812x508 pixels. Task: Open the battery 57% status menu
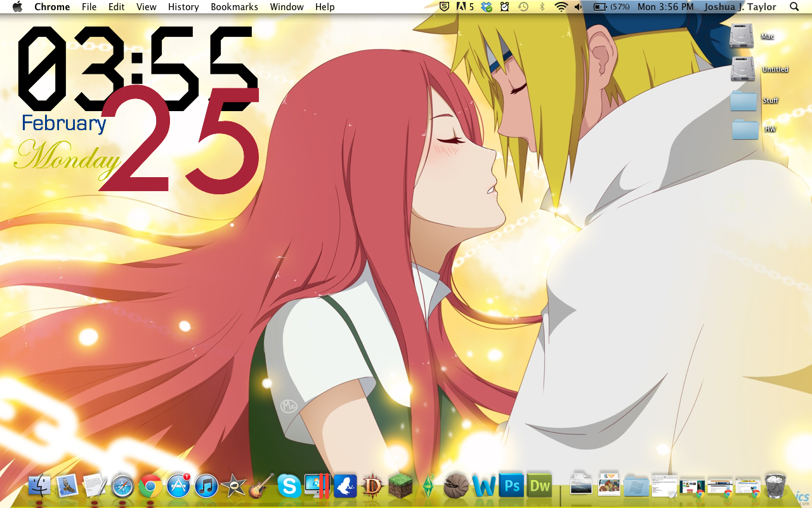pyautogui.click(x=612, y=7)
